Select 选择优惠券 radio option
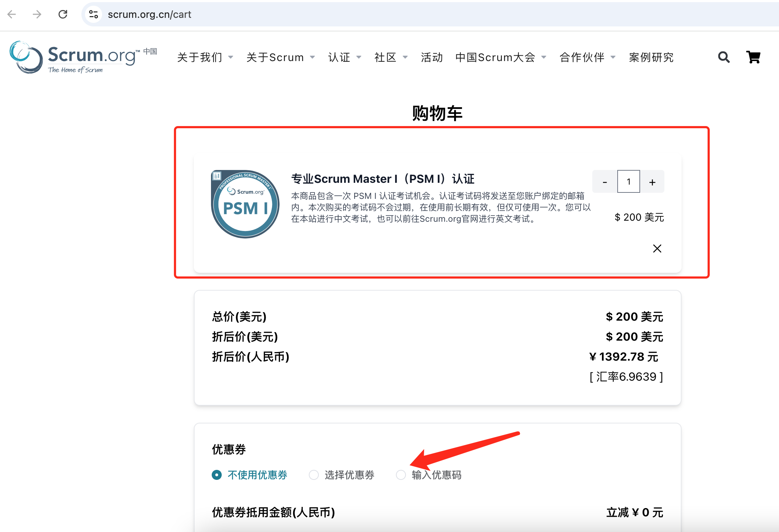779x532 pixels. [x=314, y=475]
